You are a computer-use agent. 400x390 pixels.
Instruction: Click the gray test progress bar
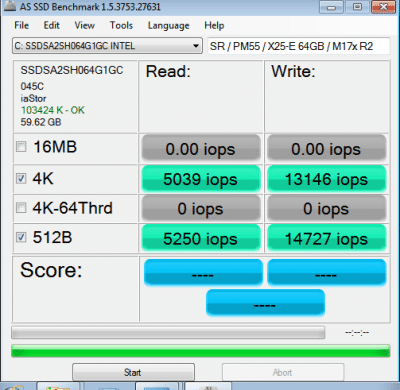click(x=168, y=332)
